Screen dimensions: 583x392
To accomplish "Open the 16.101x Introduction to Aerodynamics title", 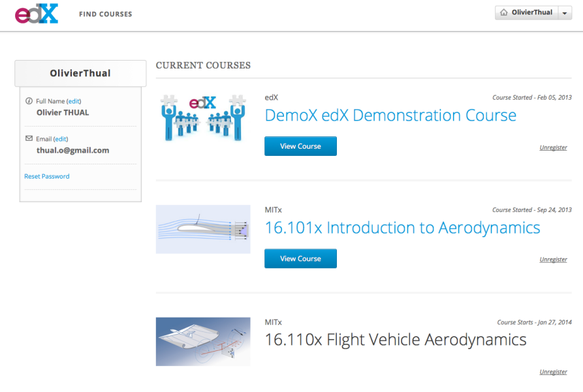I will pos(402,228).
